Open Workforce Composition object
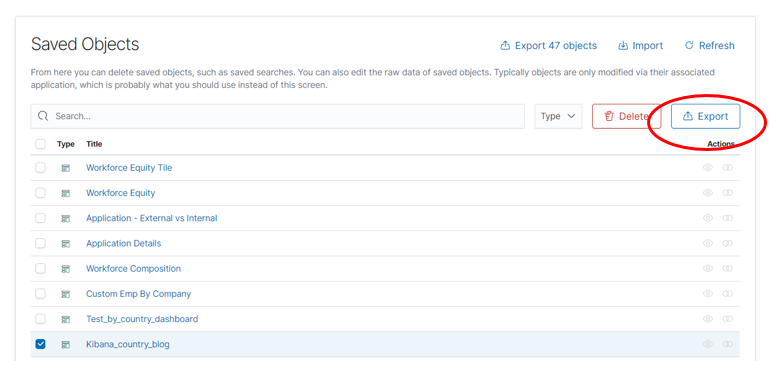The width and height of the screenshot is (776, 372). 134,269
